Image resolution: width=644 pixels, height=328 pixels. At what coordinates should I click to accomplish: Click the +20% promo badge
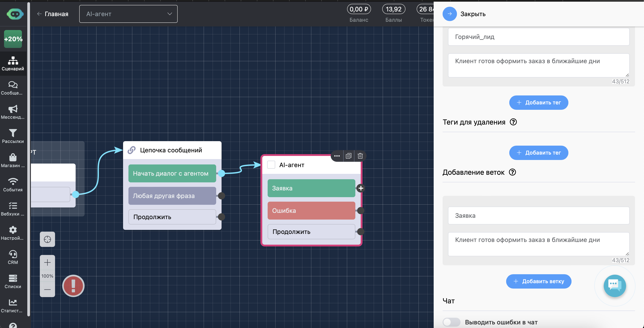(13, 39)
